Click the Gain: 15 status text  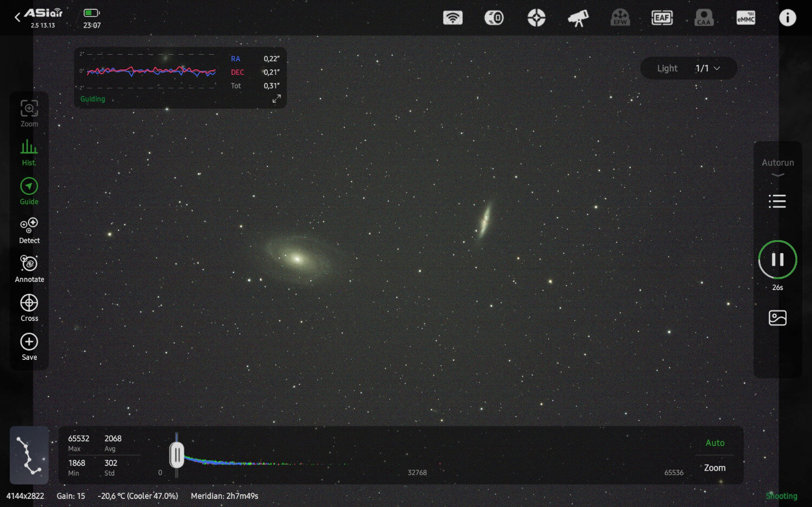point(71,496)
